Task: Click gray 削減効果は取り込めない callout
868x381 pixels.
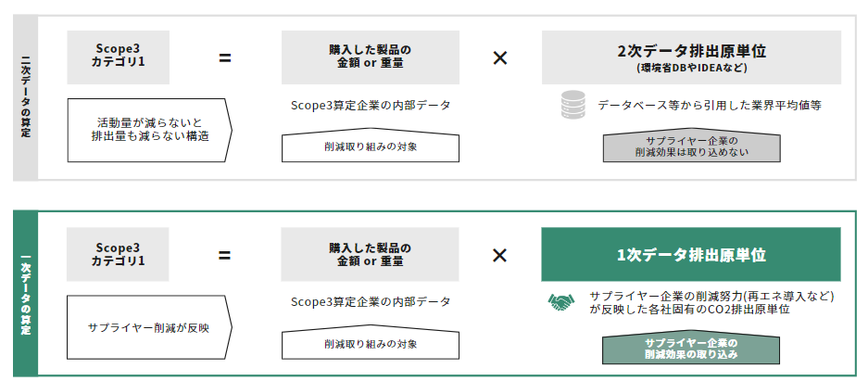Action: (x=691, y=146)
